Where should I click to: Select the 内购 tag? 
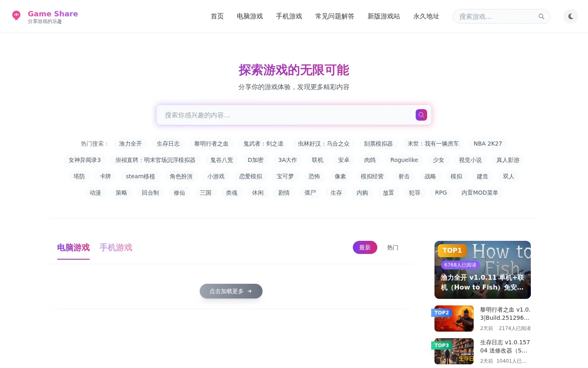[x=363, y=193]
